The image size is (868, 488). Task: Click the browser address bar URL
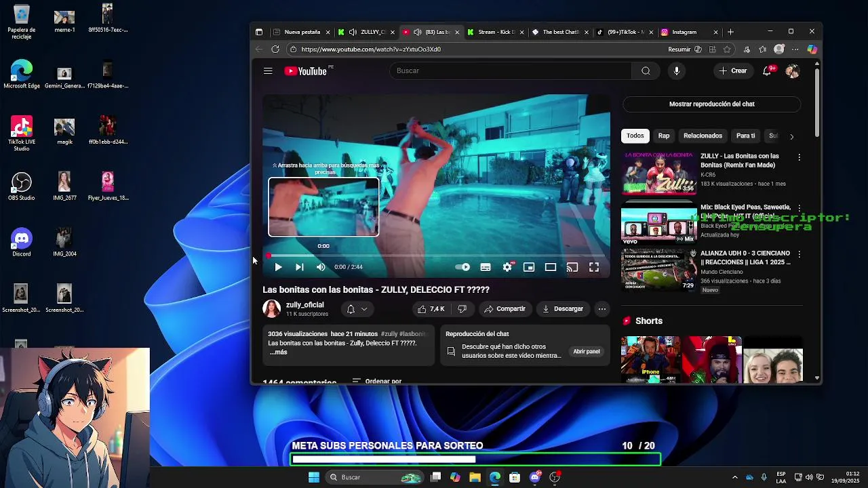tap(371, 49)
